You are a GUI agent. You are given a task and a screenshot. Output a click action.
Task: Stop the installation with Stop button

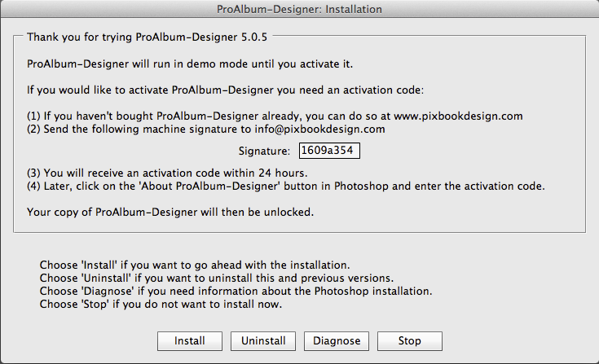(410, 340)
